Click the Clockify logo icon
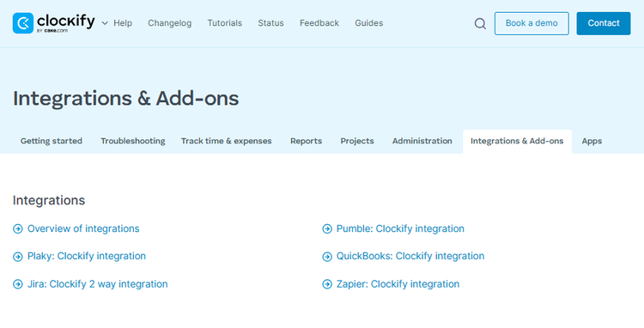This screenshot has height=328, width=644. pyautogui.click(x=23, y=23)
